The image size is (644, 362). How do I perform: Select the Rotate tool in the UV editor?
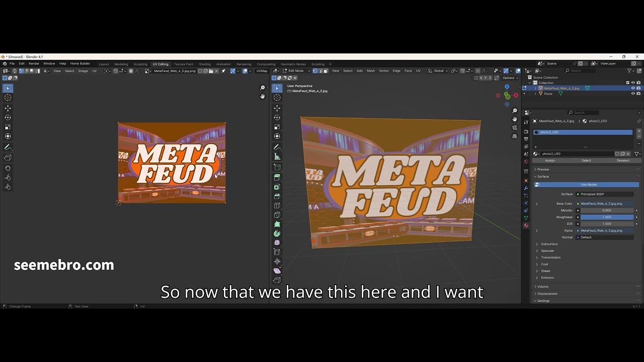[8, 117]
